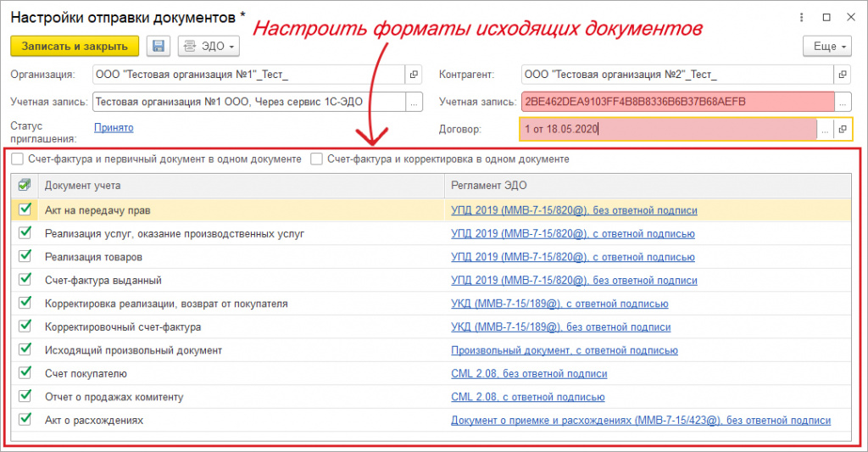
Task: Enable Счет-фактура и корректировка checkbox
Action: 317,159
